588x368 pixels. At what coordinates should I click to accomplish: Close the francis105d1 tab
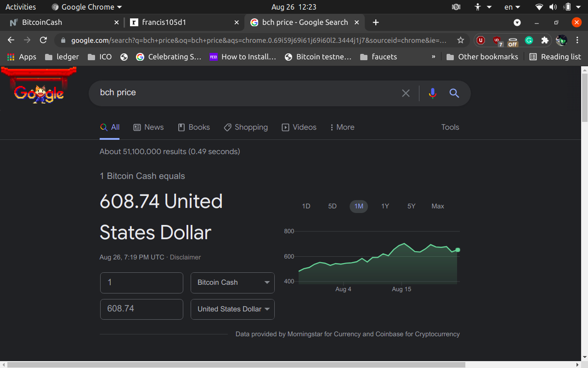237,22
